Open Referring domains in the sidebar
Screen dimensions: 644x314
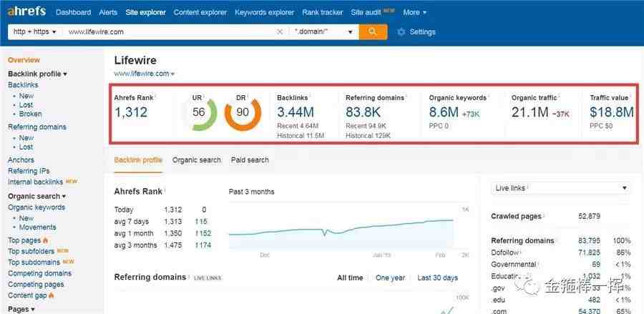37,127
